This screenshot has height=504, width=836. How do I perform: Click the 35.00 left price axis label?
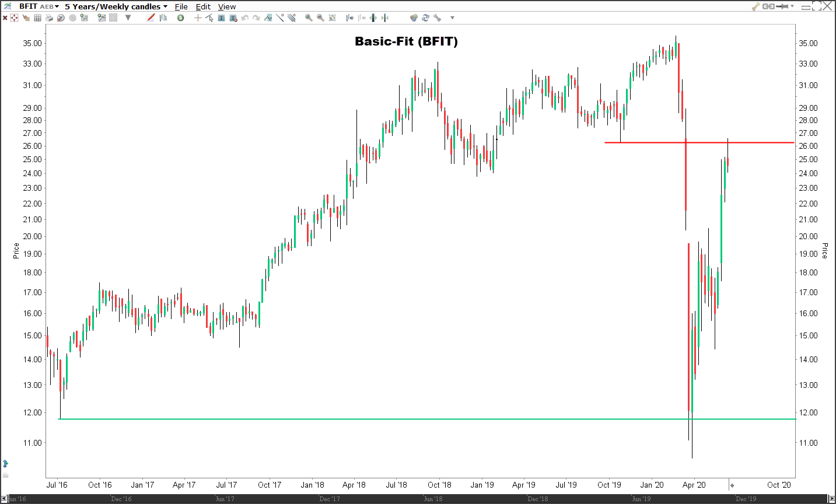(32, 43)
